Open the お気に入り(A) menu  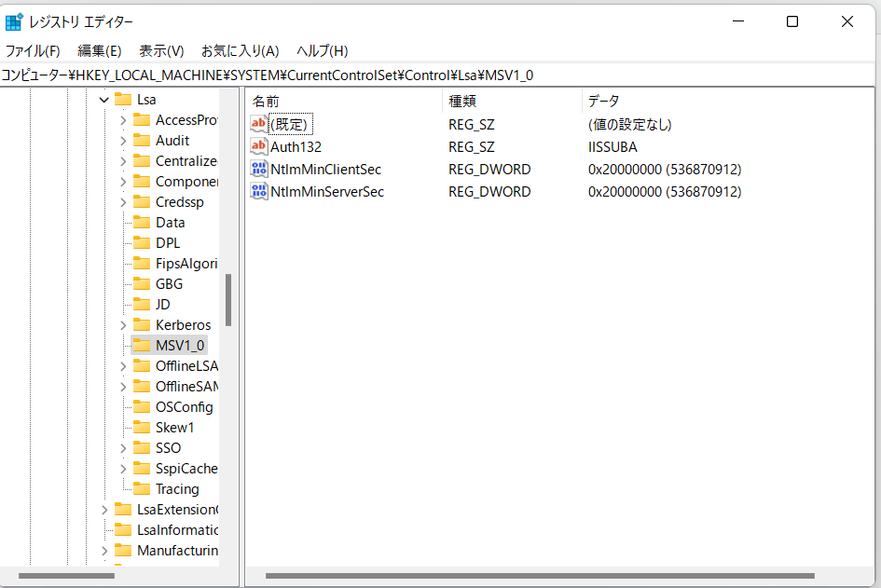click(240, 50)
